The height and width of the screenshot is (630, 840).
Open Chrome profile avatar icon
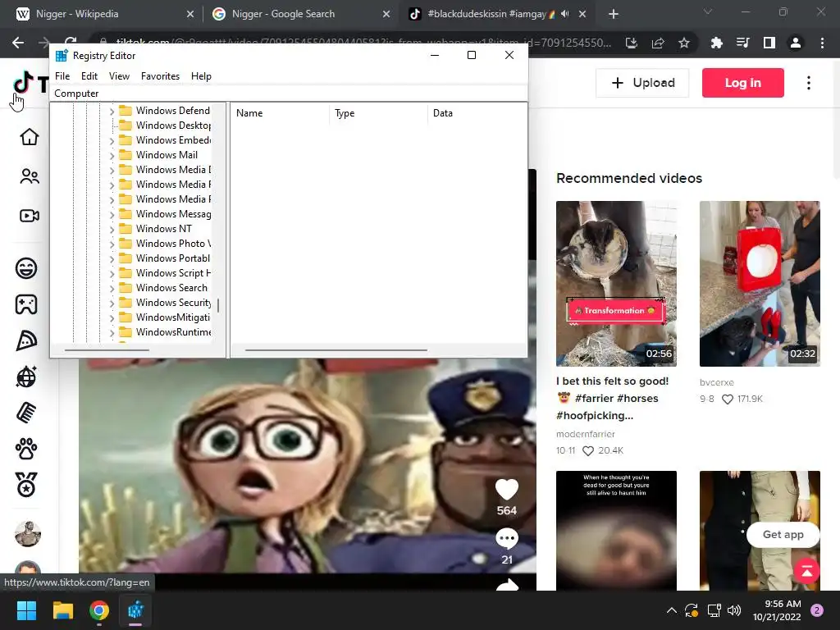(796, 43)
